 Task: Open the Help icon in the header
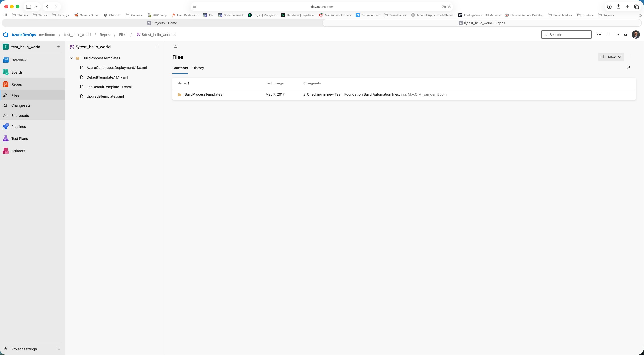tap(617, 34)
